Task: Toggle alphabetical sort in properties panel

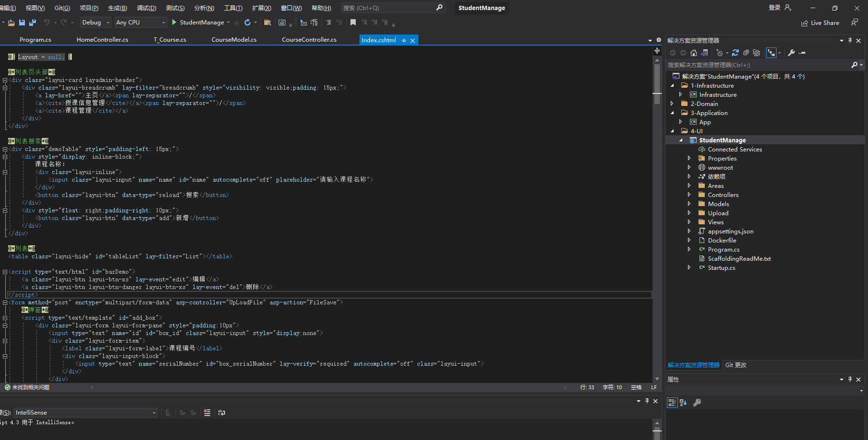Action: (x=683, y=403)
